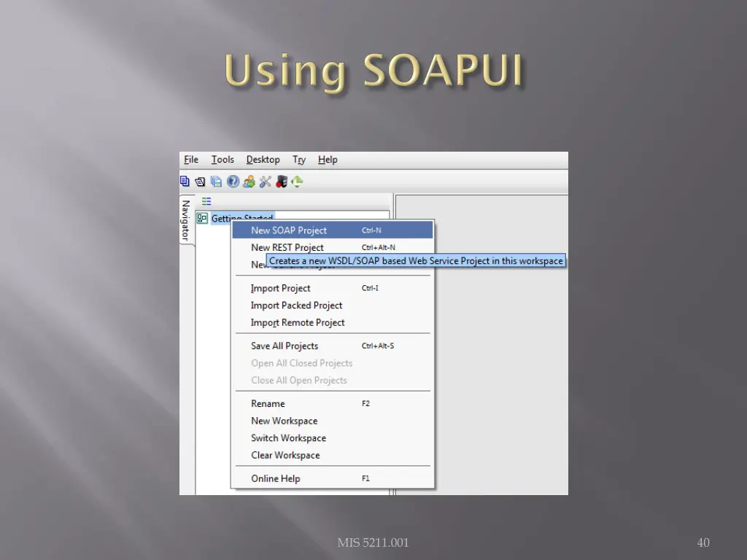Click the new project toolbar icon
747x560 pixels.
point(185,182)
